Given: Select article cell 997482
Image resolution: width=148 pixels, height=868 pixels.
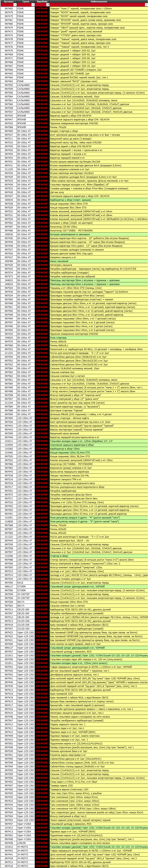Looking at the screenshot, I should coord(8,9).
